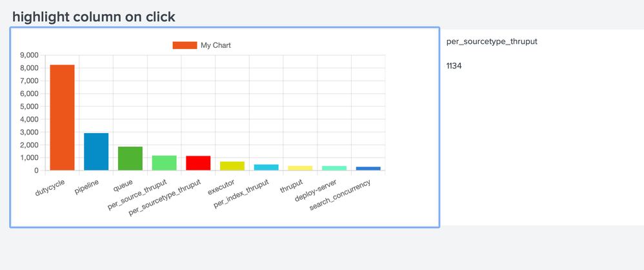
Task: Select the cyan per_index_thruput bar
Action: [266, 167]
